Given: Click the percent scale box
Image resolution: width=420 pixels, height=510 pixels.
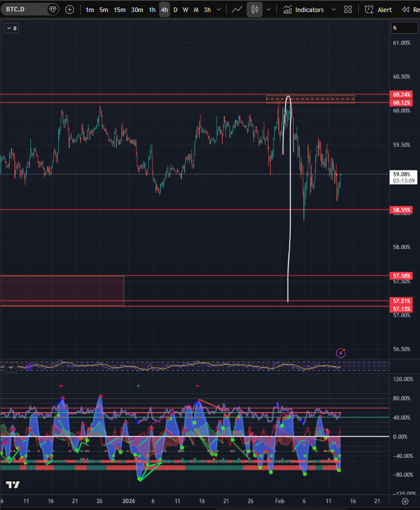Looking at the screenshot, I should pos(405,28).
